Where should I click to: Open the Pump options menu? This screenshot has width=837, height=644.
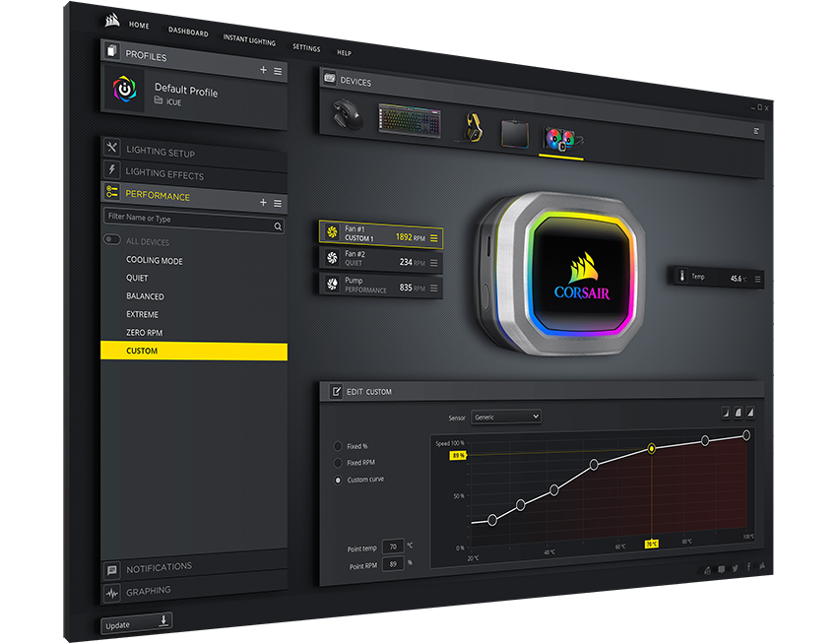434,289
